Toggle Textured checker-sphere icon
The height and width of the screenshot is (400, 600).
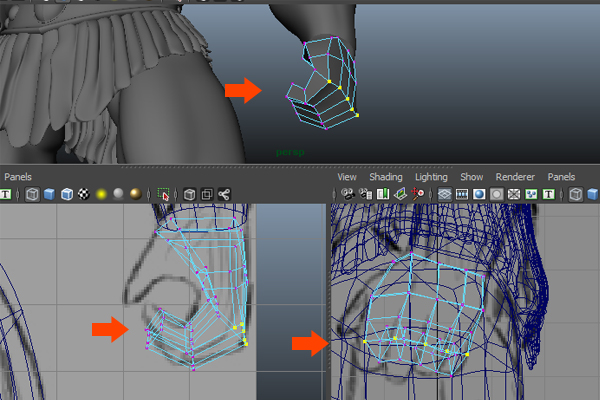click(84, 194)
